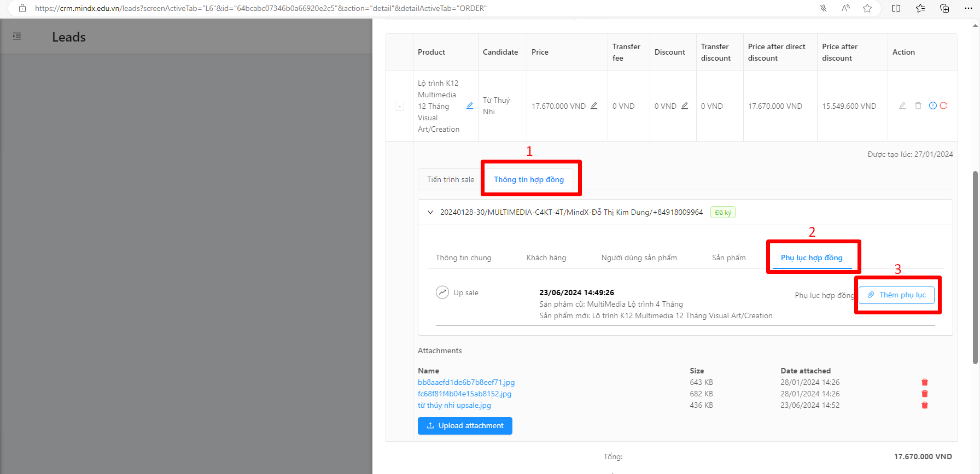Open the browser split screen view
980x474 pixels.
[896, 8]
